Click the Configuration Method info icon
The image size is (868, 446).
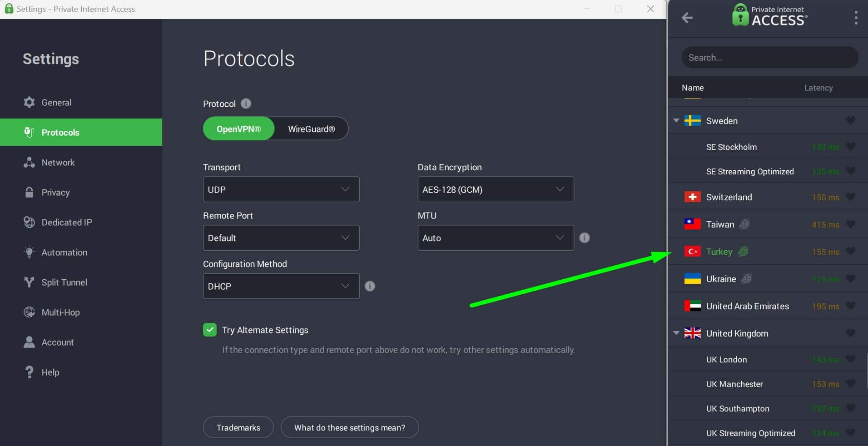pyautogui.click(x=370, y=286)
